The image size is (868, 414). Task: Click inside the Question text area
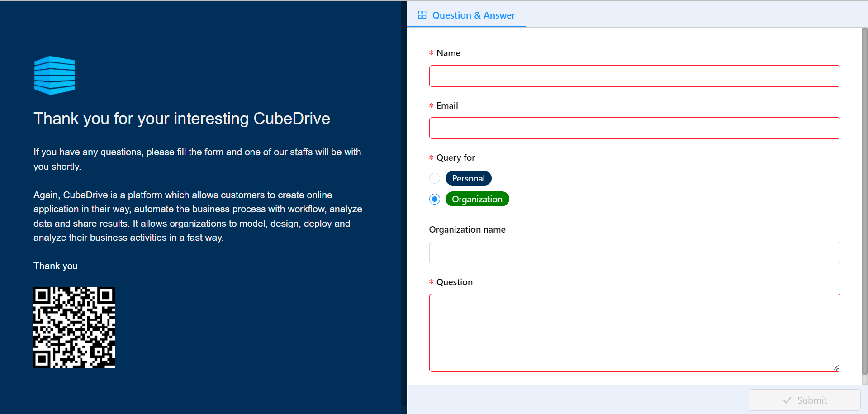(x=634, y=333)
